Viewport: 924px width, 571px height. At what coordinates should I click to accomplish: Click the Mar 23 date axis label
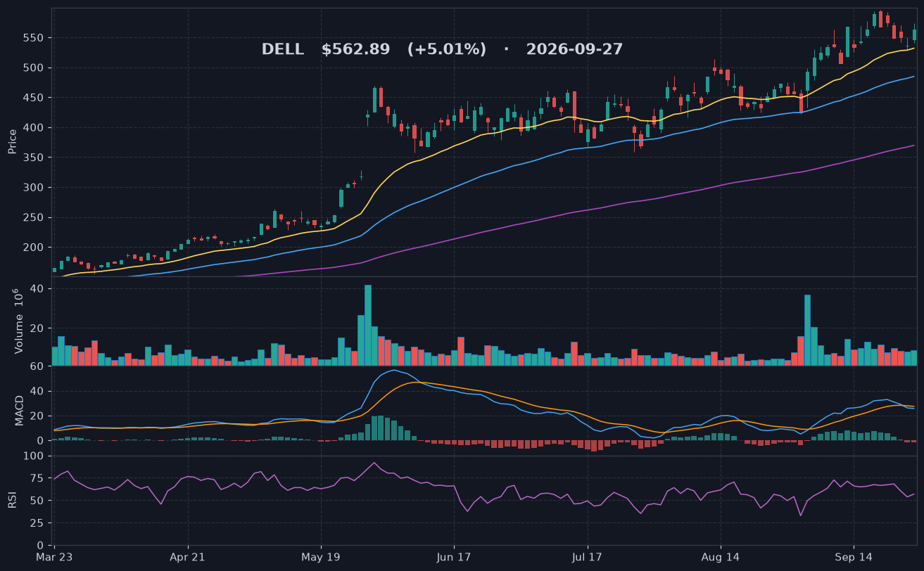click(x=55, y=557)
